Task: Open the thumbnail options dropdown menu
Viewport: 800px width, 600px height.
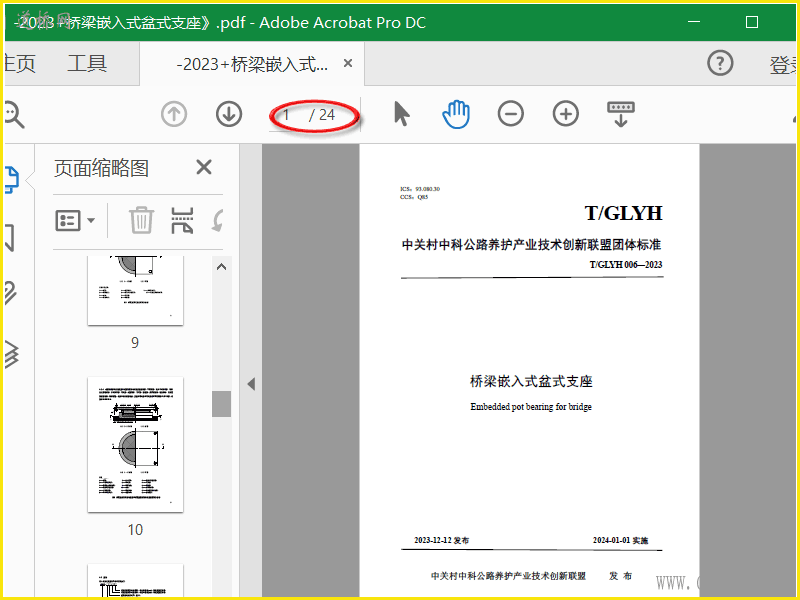Action: point(75,220)
